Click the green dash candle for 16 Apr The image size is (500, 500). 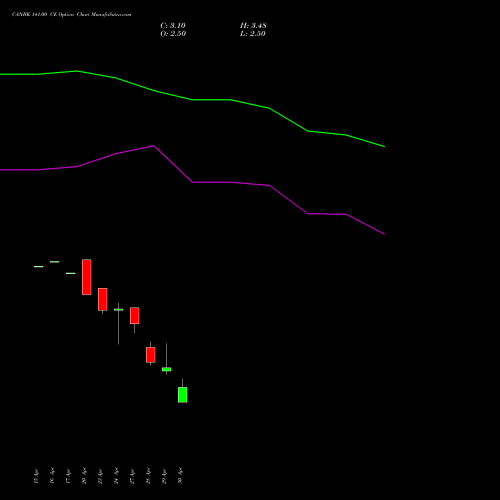[x=55, y=262]
